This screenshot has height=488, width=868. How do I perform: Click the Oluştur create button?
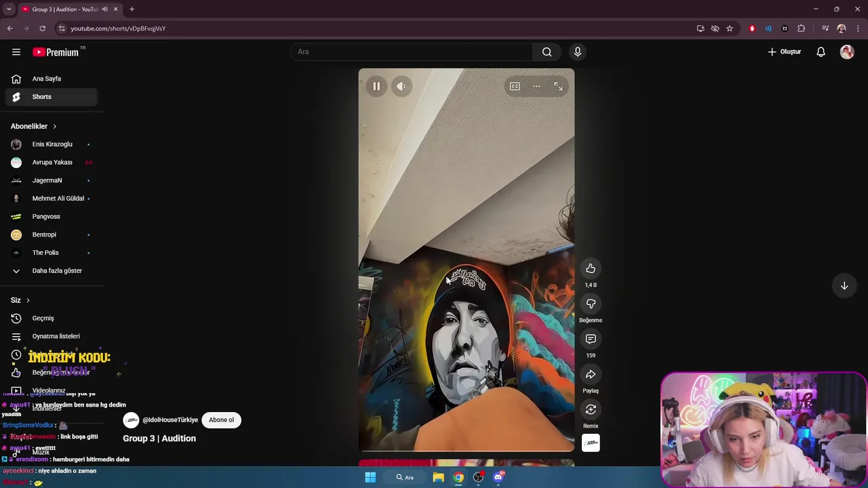click(784, 52)
